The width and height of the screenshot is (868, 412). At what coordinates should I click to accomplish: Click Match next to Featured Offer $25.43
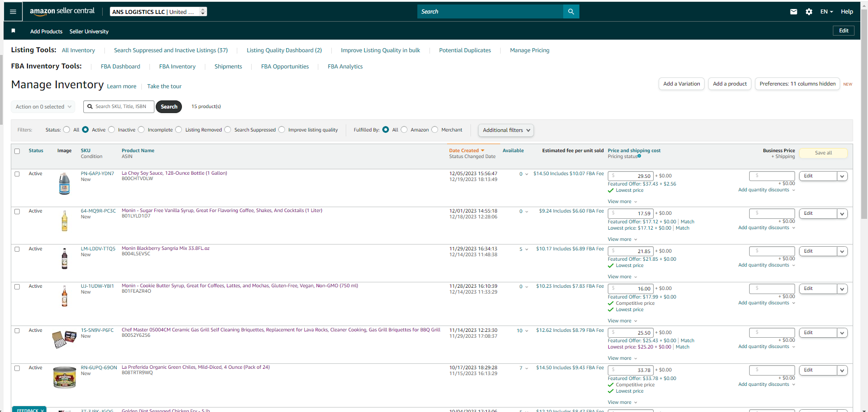[687, 340]
